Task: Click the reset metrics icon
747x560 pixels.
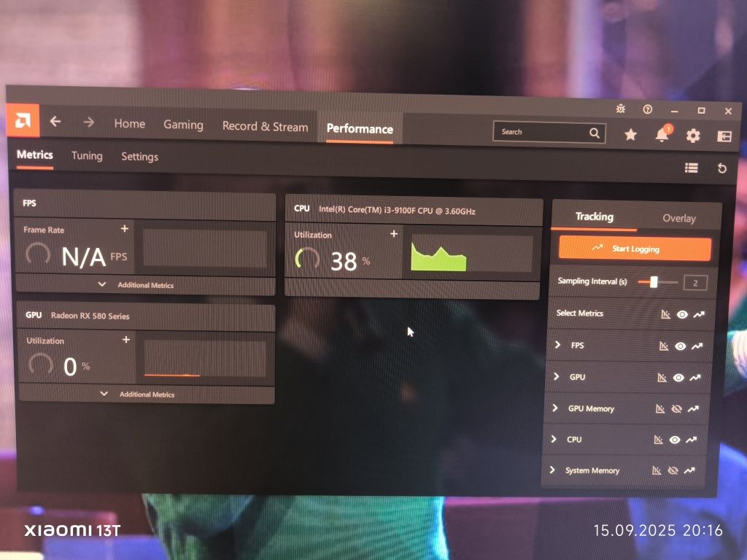Action: [721, 168]
